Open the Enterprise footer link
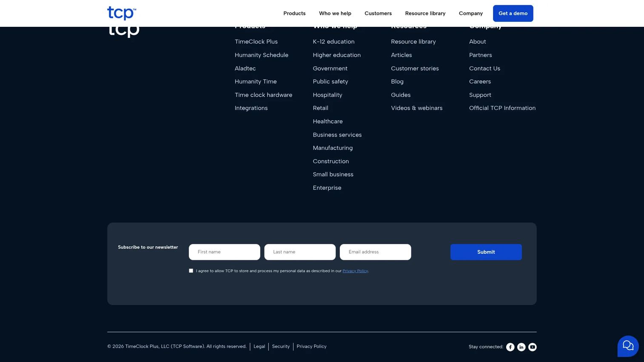Screen dimensions: 644x362 point(327,188)
